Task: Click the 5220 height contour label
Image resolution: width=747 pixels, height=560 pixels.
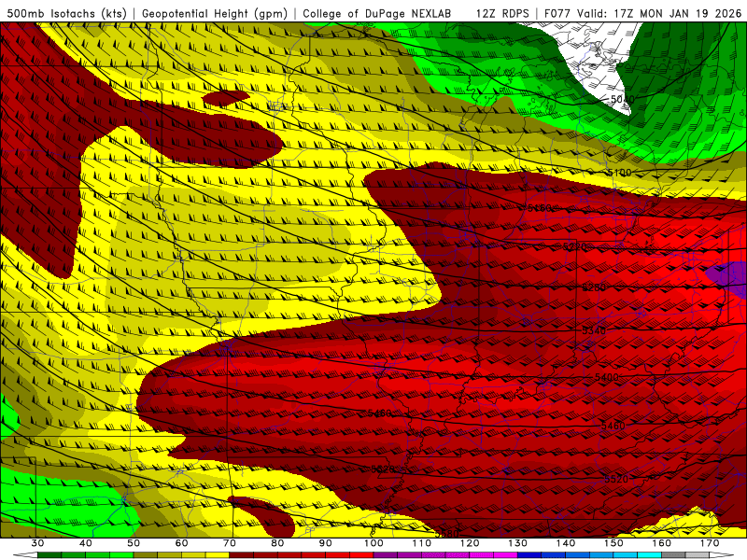Action: [575, 246]
